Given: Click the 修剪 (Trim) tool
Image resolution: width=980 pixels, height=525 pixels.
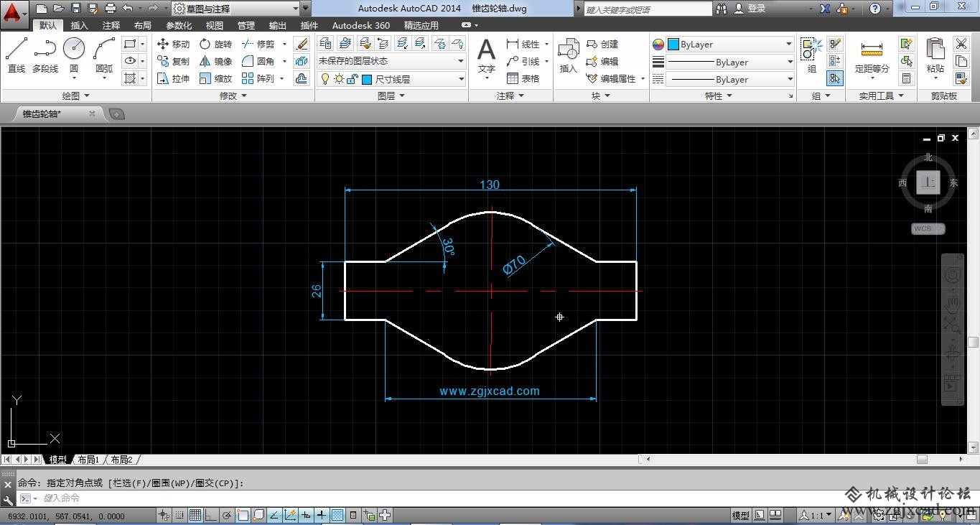Looking at the screenshot, I should point(258,44).
